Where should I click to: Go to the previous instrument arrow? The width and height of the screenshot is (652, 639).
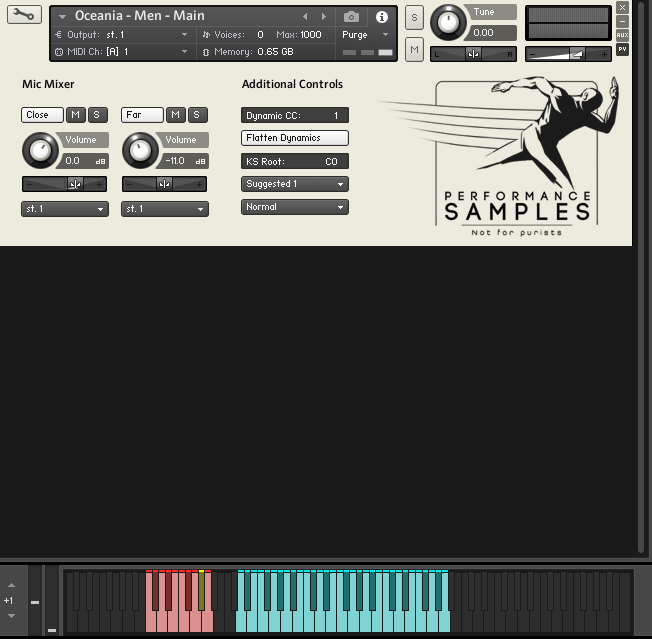point(305,17)
